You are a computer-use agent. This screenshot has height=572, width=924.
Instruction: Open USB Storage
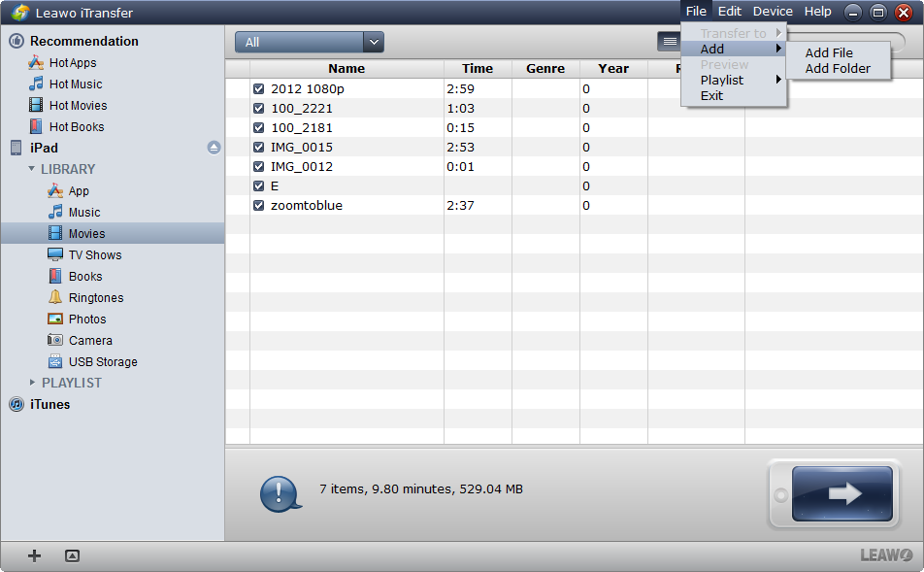[x=103, y=361]
